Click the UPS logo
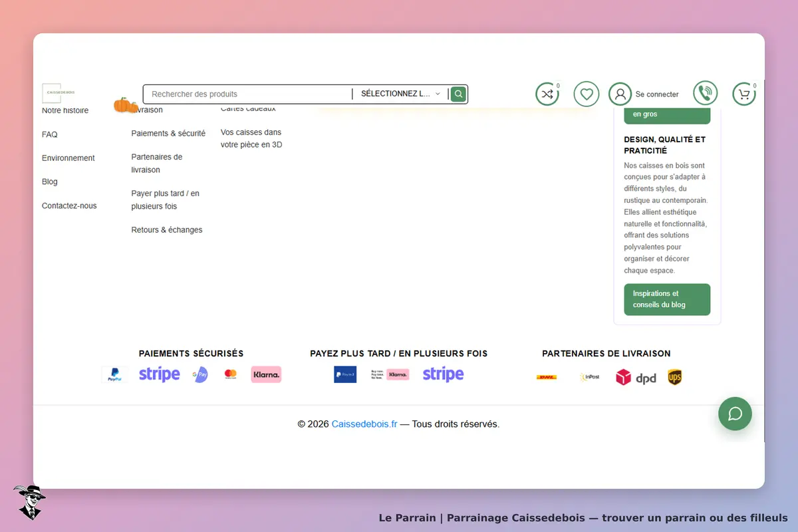798x532 pixels. [675, 377]
